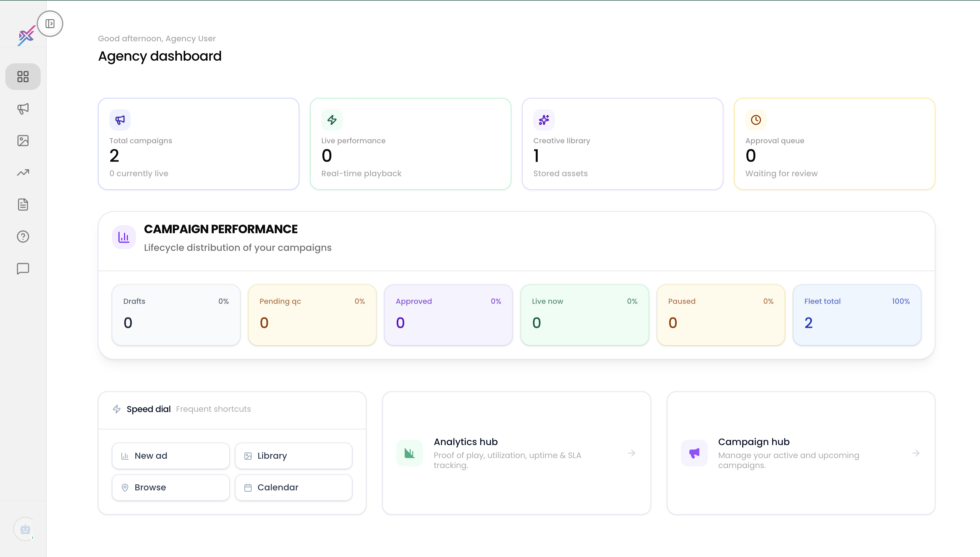Open the reports document icon in sidebar
The width and height of the screenshot is (980, 557).
point(23,205)
